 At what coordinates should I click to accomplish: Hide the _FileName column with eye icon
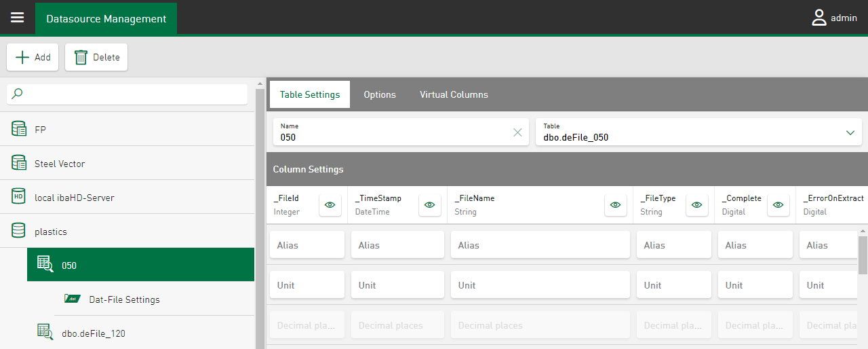[616, 205]
